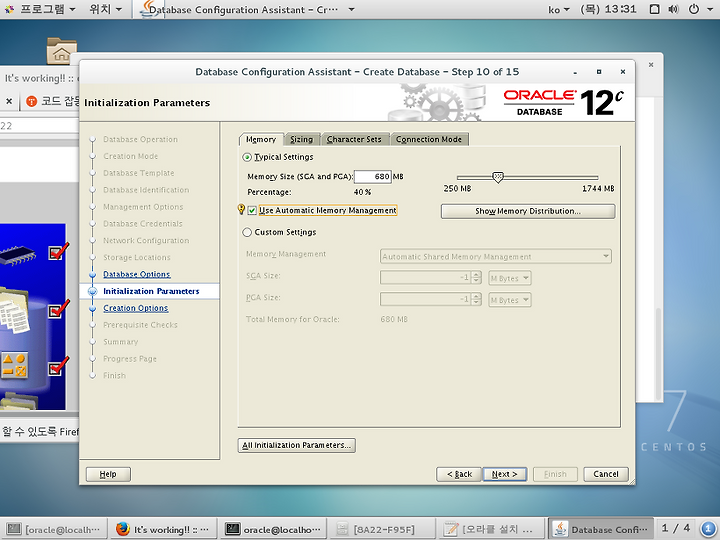Click the Storage Locations step label
The image size is (720, 540).
pos(137,258)
